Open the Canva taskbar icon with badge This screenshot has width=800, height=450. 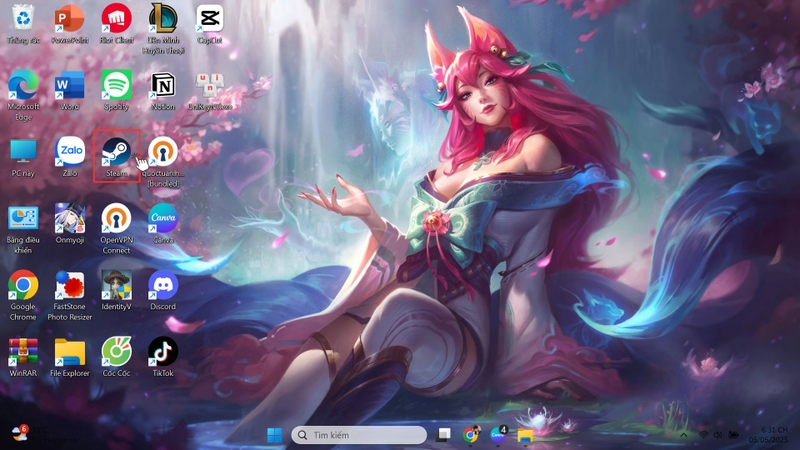498,435
